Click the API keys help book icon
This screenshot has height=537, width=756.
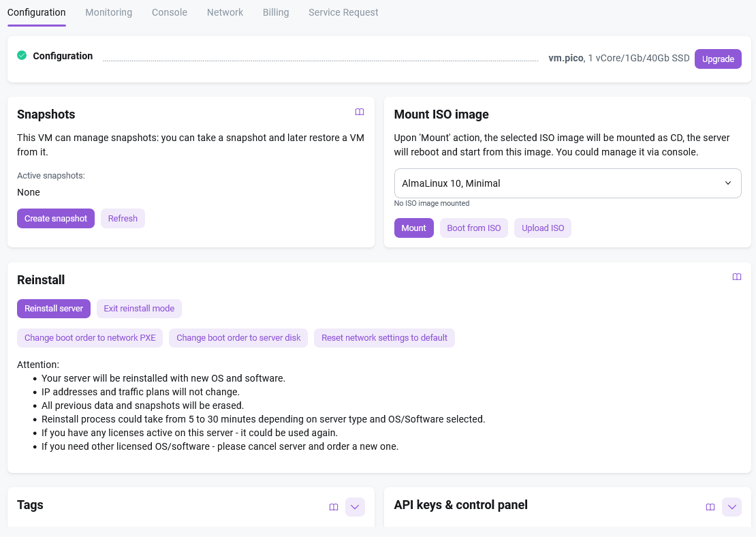(710, 507)
